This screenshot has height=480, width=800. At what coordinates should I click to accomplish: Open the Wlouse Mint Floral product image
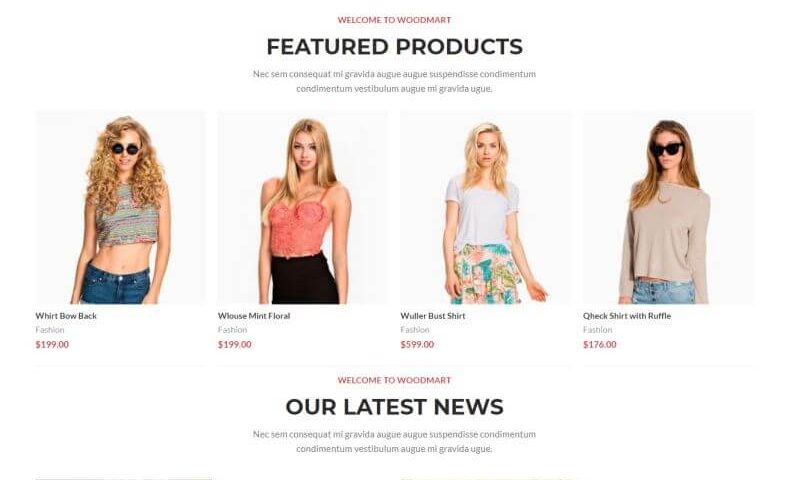[x=303, y=208]
